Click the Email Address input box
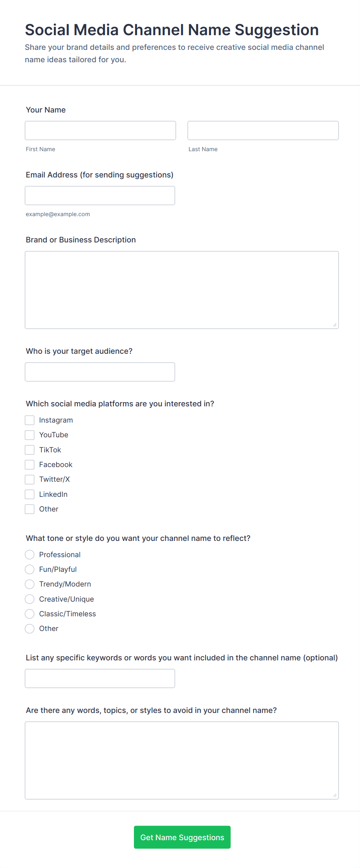The width and height of the screenshot is (360, 868). tap(100, 195)
